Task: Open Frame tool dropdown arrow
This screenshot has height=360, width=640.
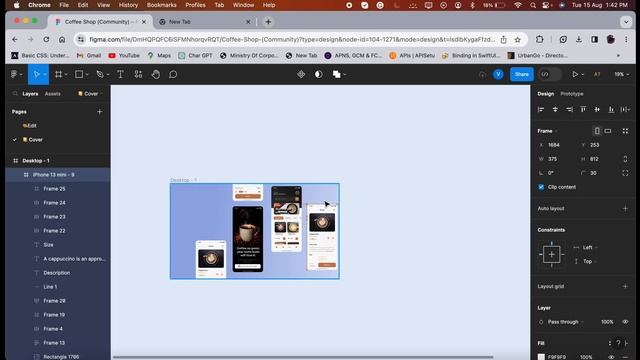Action: [66, 75]
